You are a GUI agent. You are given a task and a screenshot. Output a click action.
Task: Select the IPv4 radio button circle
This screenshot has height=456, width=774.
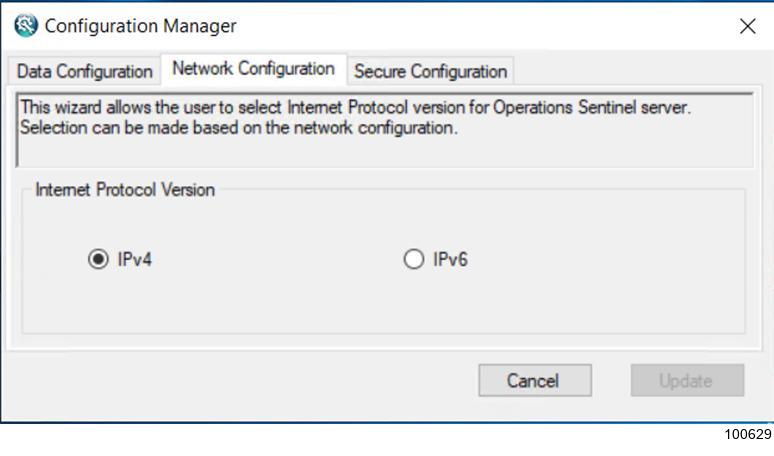tap(98, 259)
